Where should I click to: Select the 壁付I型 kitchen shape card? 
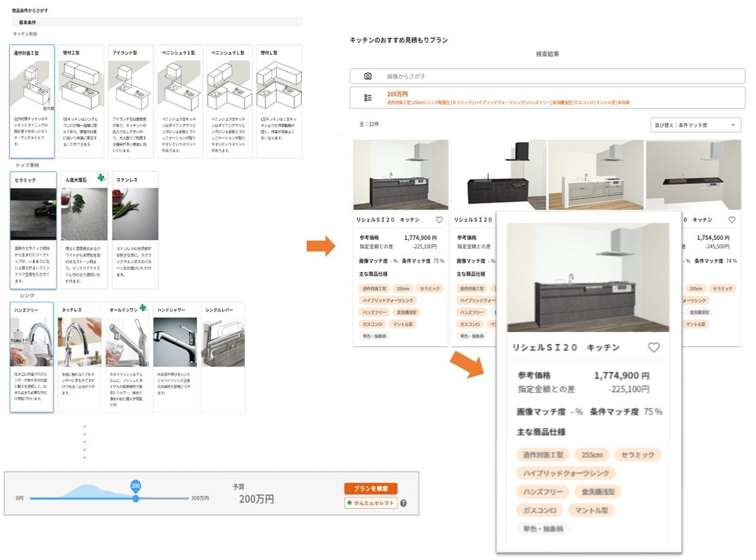click(82, 101)
